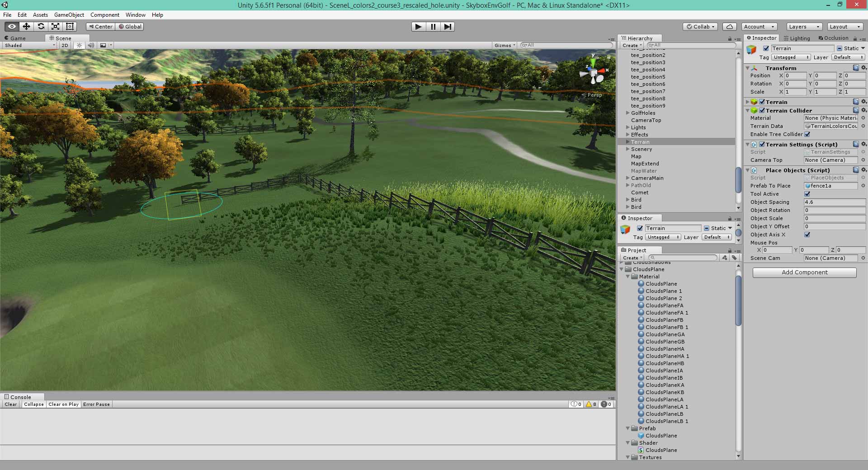Viewport: 868px width, 470px height.
Task: Toggle the Tool Active checkbox
Action: (x=807, y=194)
